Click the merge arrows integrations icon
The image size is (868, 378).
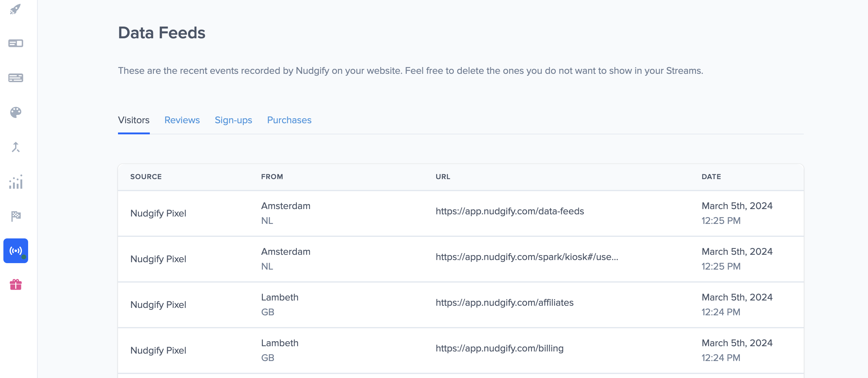pos(15,147)
